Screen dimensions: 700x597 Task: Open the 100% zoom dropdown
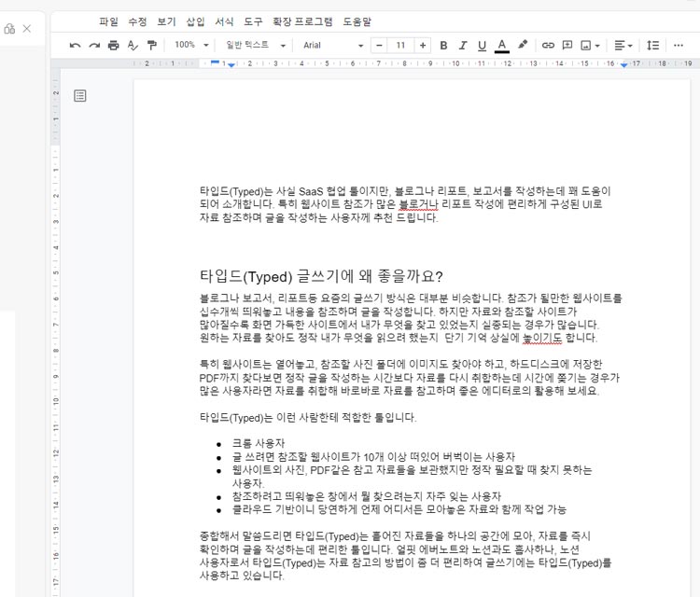tap(191, 45)
